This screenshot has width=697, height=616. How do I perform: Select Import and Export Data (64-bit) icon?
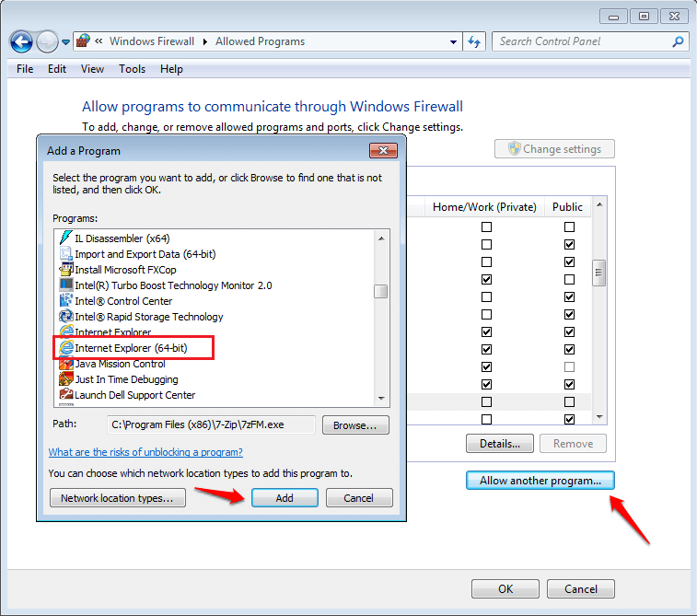click(65, 254)
